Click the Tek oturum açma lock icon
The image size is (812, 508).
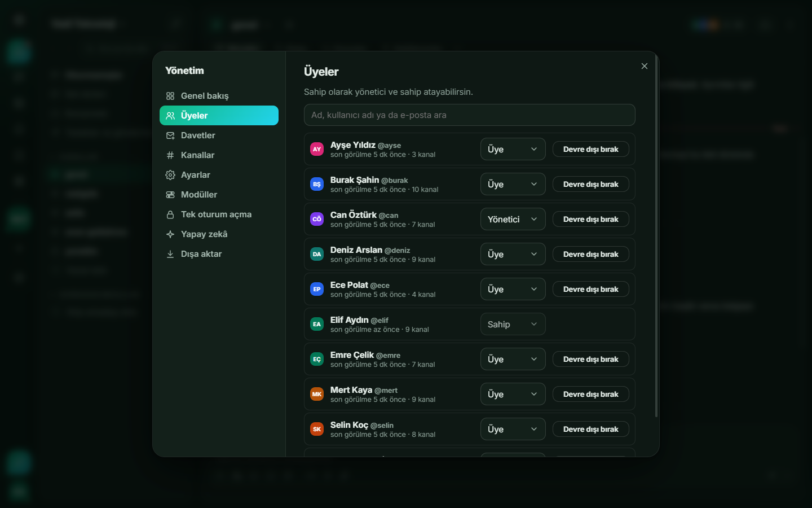click(170, 214)
